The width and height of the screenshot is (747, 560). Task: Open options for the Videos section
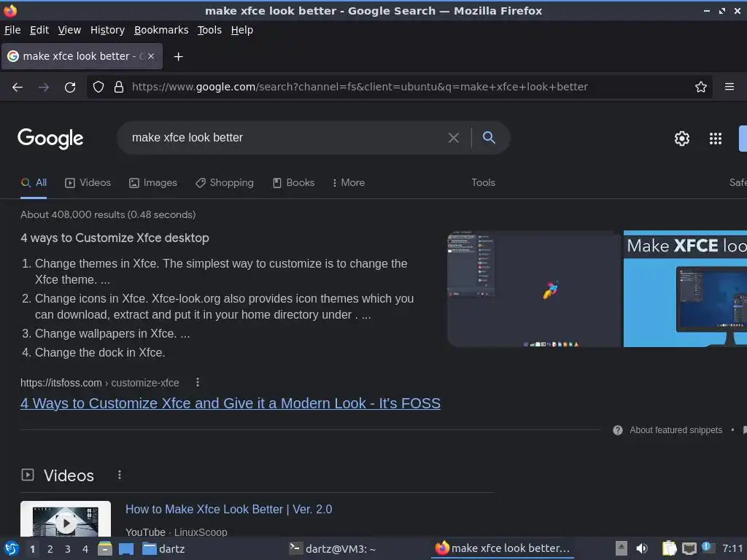click(120, 475)
